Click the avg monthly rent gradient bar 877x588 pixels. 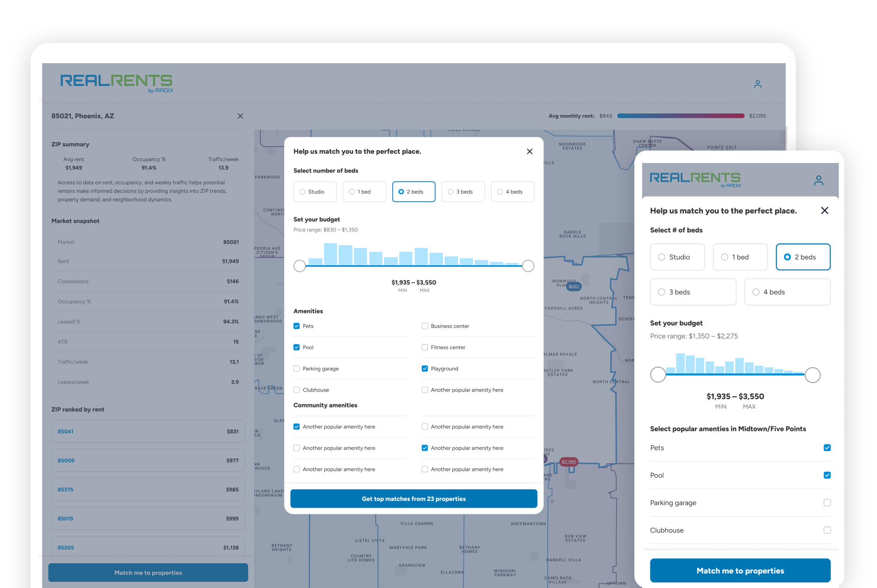pos(681,116)
